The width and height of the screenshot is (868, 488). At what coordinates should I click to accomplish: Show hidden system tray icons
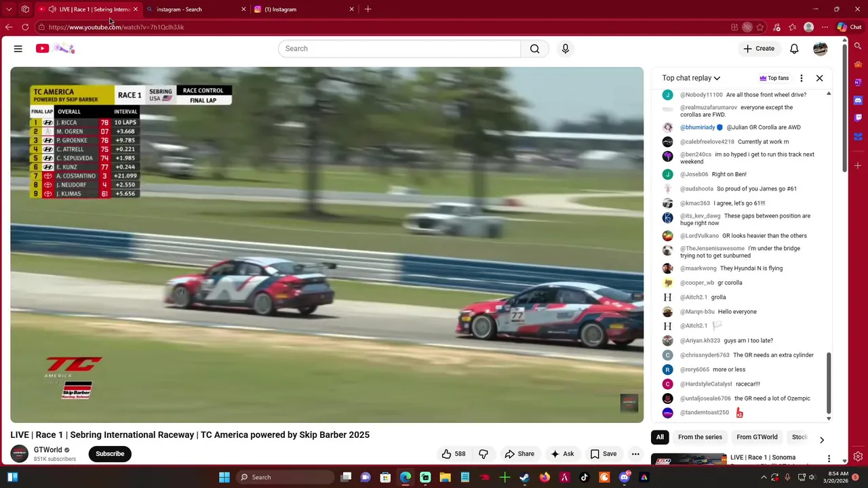coord(764,477)
